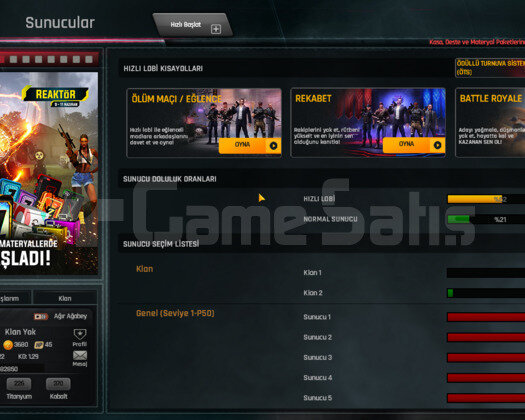Image resolution: width=525 pixels, height=420 pixels.
Task: Click the rank badge next to Ağır Ağabey
Action: (x=41, y=316)
